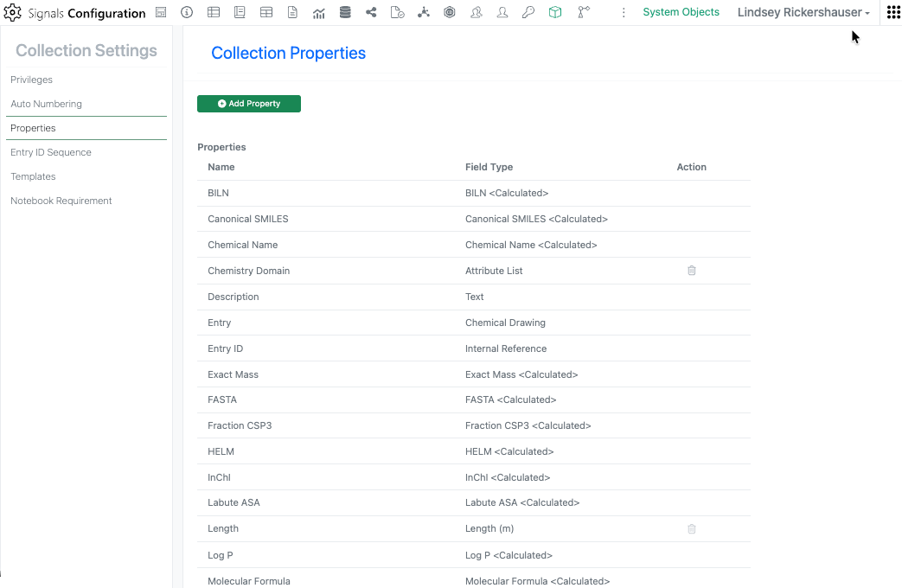Select the Entry ID property name
The image size is (902, 588).
[x=226, y=348]
